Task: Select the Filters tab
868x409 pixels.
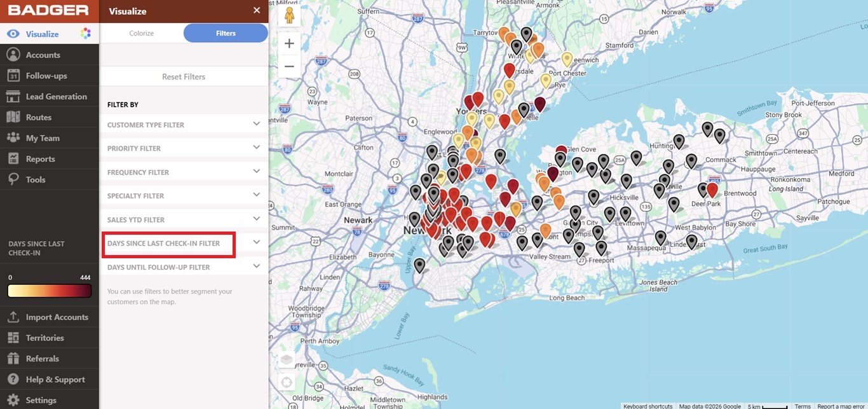Action: tap(226, 33)
